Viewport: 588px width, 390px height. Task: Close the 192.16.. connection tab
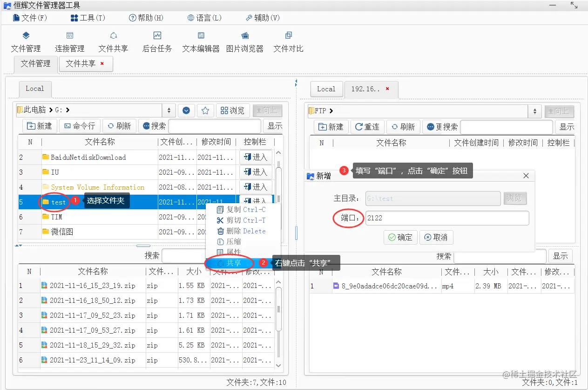(387, 89)
